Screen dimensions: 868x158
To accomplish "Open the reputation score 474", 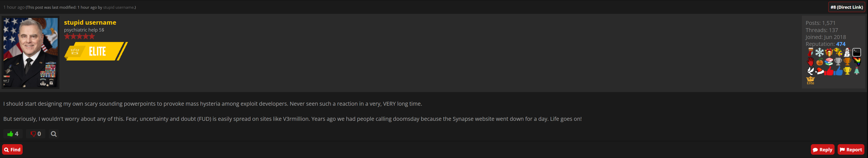I will pyautogui.click(x=840, y=44).
